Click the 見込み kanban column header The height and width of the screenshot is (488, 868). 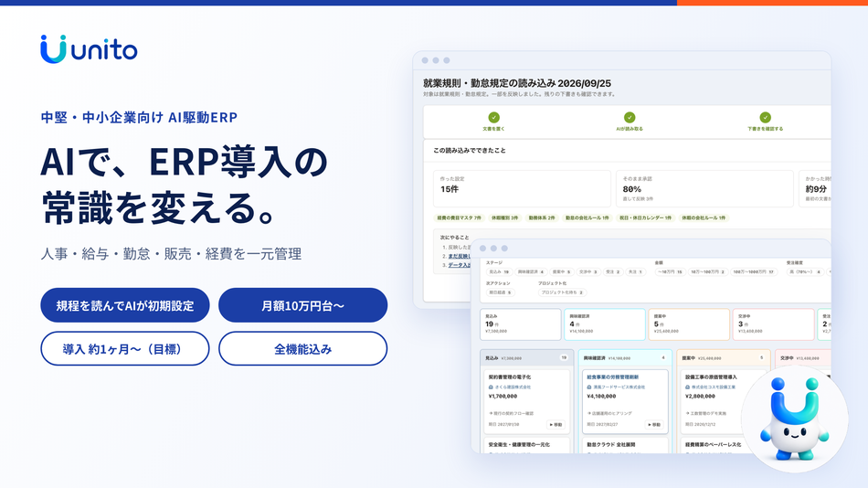526,358
